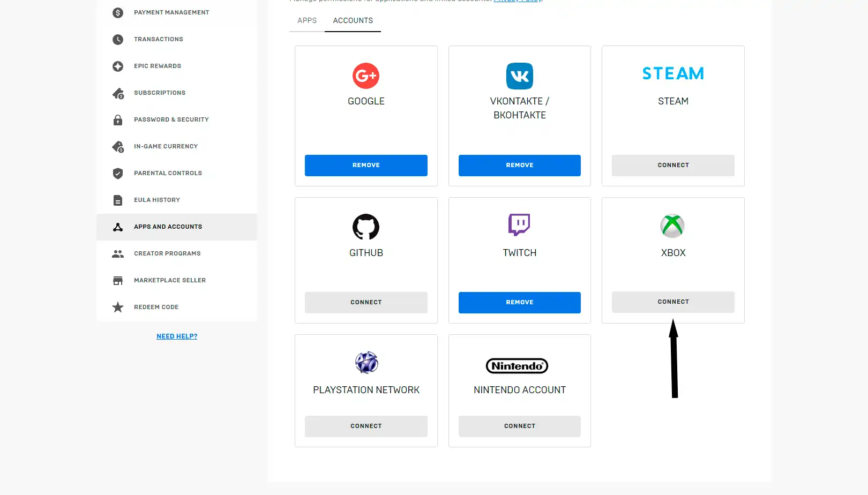Click the GitHub octocat logo
This screenshot has height=495, width=868.
click(x=366, y=227)
